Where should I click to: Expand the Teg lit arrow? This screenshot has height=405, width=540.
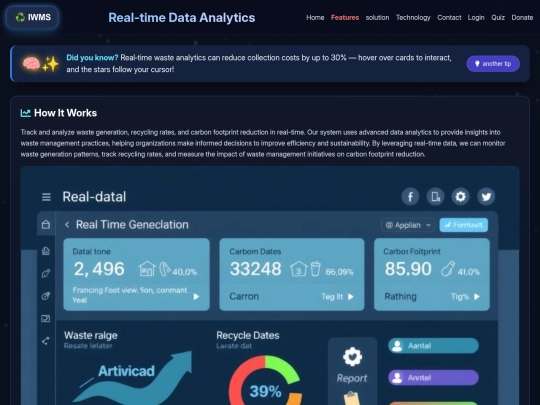coord(351,297)
